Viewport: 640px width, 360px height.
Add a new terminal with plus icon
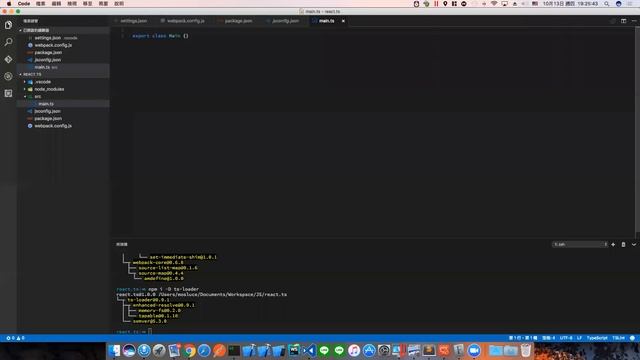(x=613, y=244)
